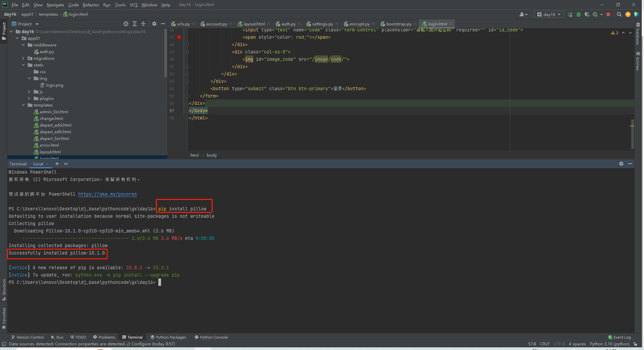The width and height of the screenshot is (644, 350).
Task: Select auth.py in the Project tree
Action: point(46,52)
